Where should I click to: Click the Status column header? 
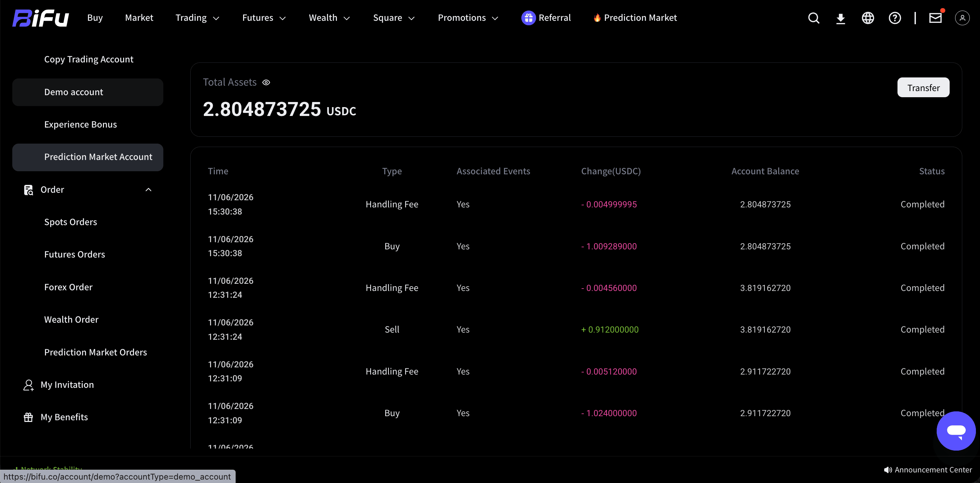click(x=931, y=171)
